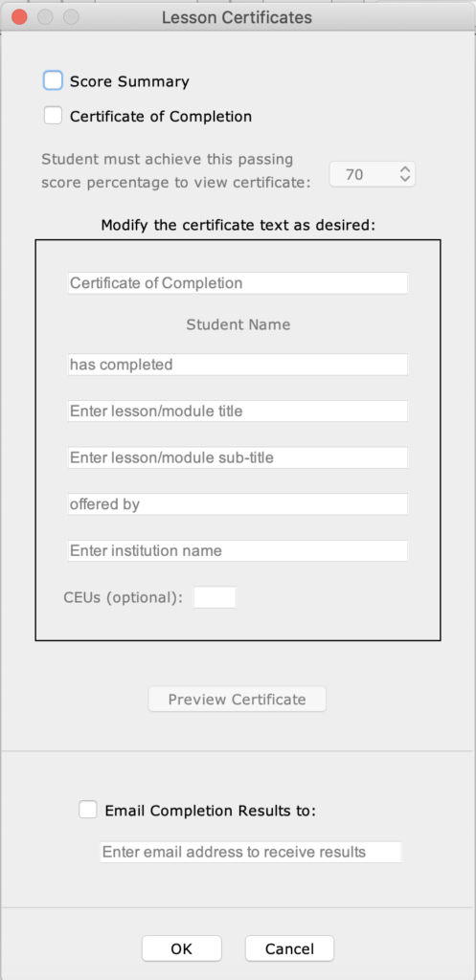476x980 pixels.
Task: Tick the Certificate of Completion checkbox
Action: click(x=54, y=116)
